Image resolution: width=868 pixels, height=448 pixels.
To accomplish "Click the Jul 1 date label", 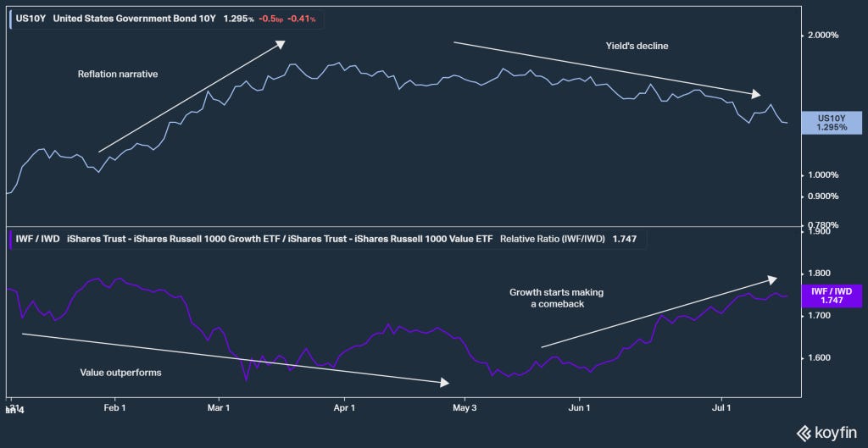I will point(722,407).
